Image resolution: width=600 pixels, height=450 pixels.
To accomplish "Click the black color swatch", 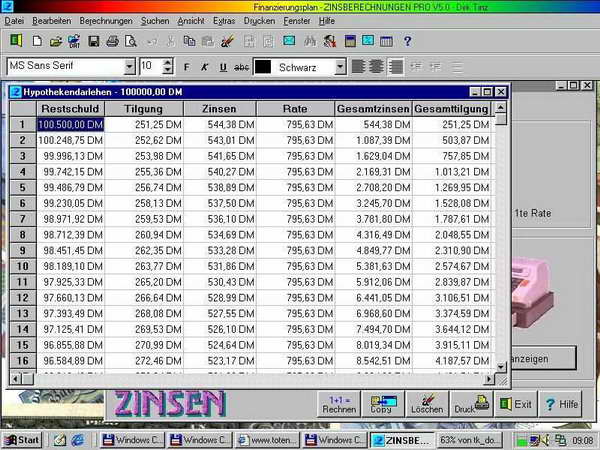I will pyautogui.click(x=264, y=66).
